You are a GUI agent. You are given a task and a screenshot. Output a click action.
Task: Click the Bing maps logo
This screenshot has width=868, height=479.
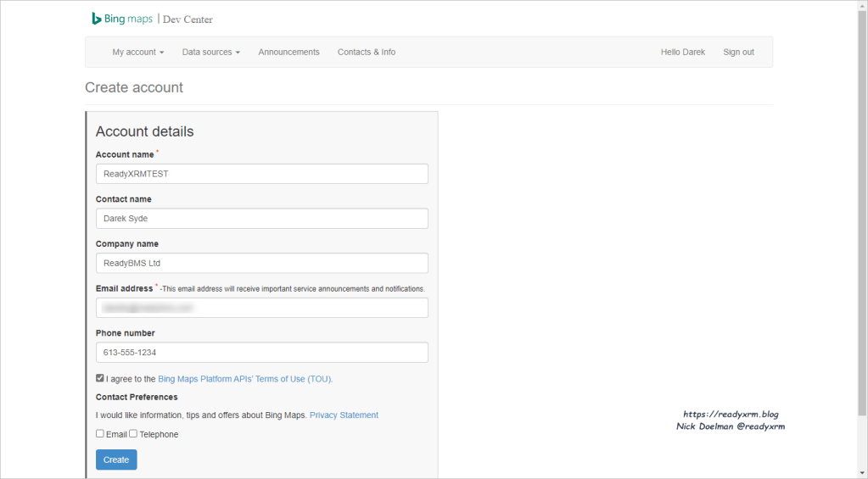122,19
